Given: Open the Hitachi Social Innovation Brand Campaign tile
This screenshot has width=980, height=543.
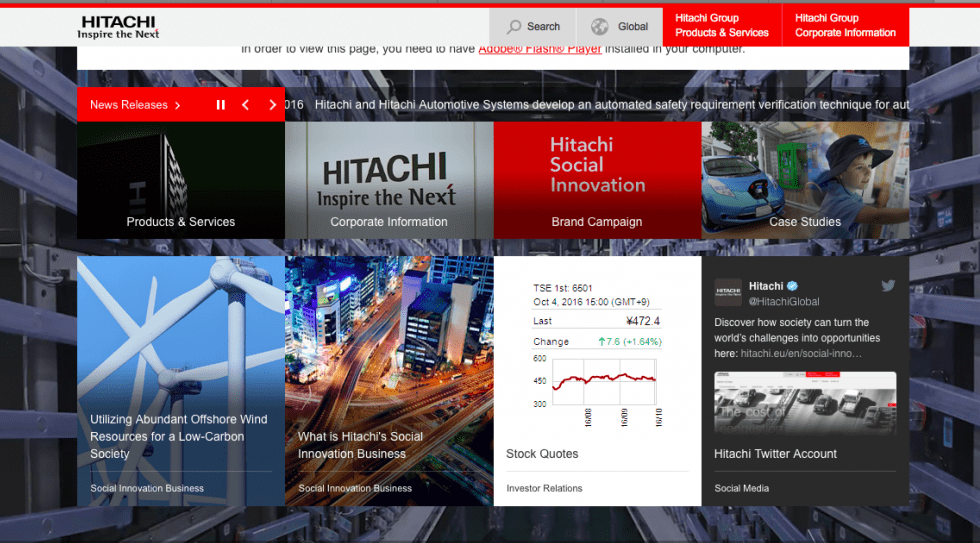Looking at the screenshot, I should click(x=597, y=181).
